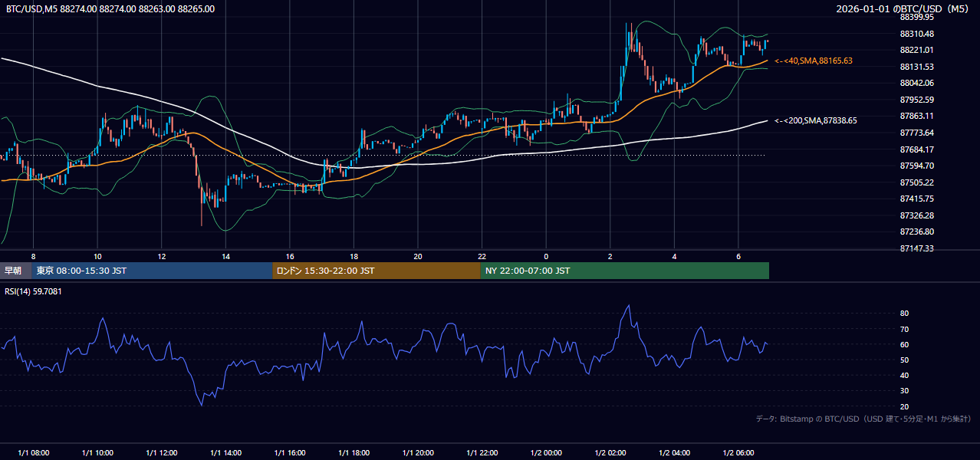Click the bottom axis label 1/2 06:00
This screenshot has width=980, height=460.
738,452
